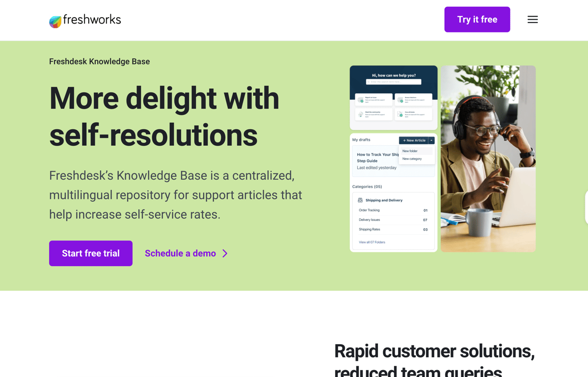Select the Report an Issue card icon

(x=360, y=100)
